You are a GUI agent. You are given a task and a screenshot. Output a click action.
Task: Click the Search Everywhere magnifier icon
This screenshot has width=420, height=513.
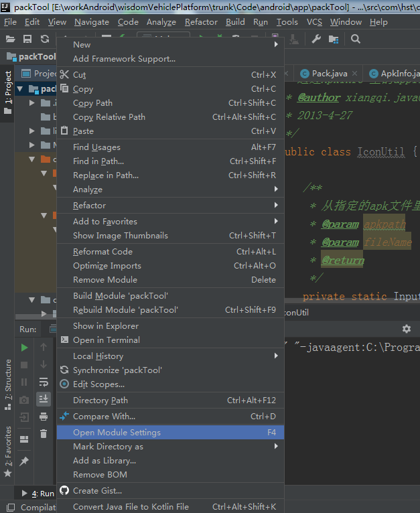click(356, 40)
